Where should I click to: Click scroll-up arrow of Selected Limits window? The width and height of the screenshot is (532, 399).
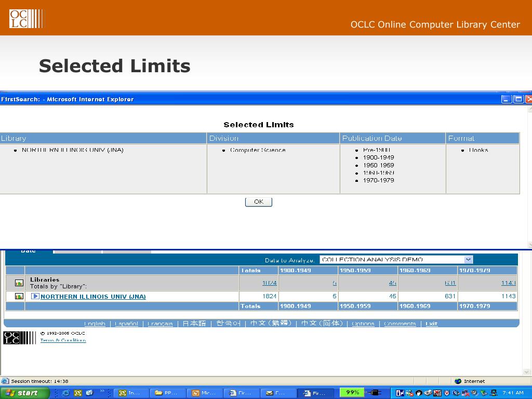(529, 109)
